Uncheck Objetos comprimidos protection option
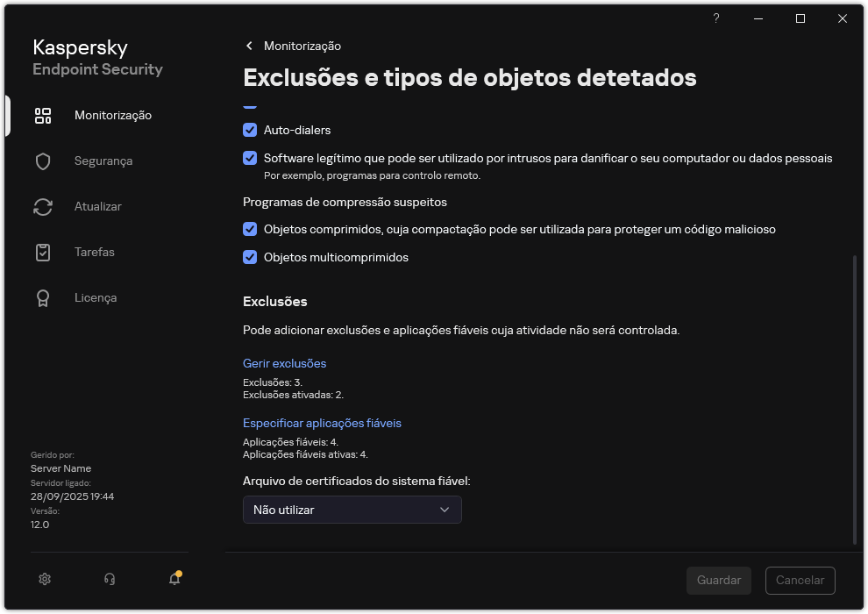This screenshot has width=868, height=614. click(250, 229)
